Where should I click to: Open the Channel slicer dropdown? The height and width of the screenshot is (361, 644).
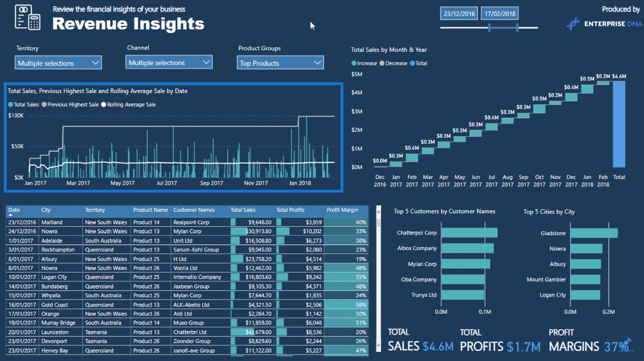click(x=169, y=62)
